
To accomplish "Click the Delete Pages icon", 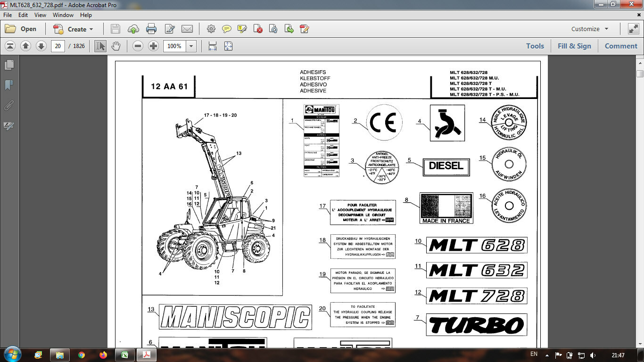I will tap(258, 29).
